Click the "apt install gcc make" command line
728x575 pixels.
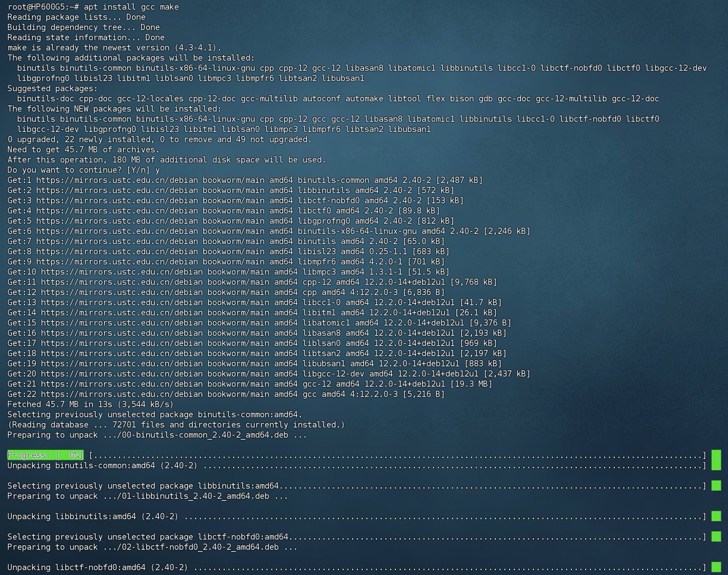pyautogui.click(x=93, y=7)
